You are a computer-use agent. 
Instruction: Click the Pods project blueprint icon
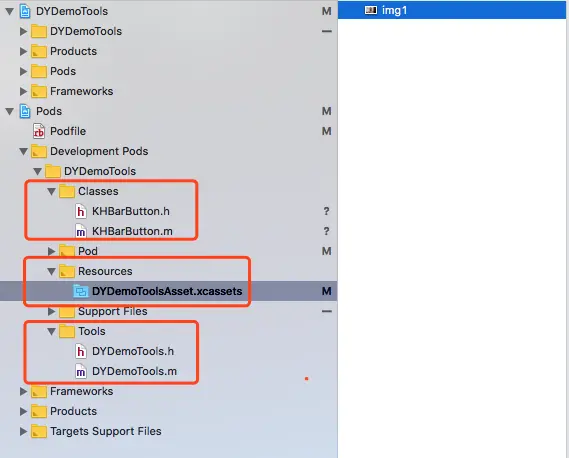25,111
